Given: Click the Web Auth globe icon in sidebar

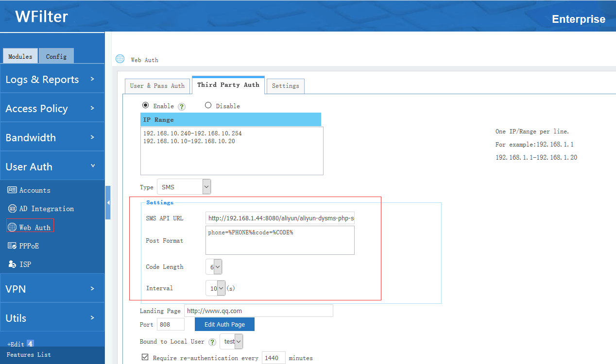Looking at the screenshot, I should (12, 227).
